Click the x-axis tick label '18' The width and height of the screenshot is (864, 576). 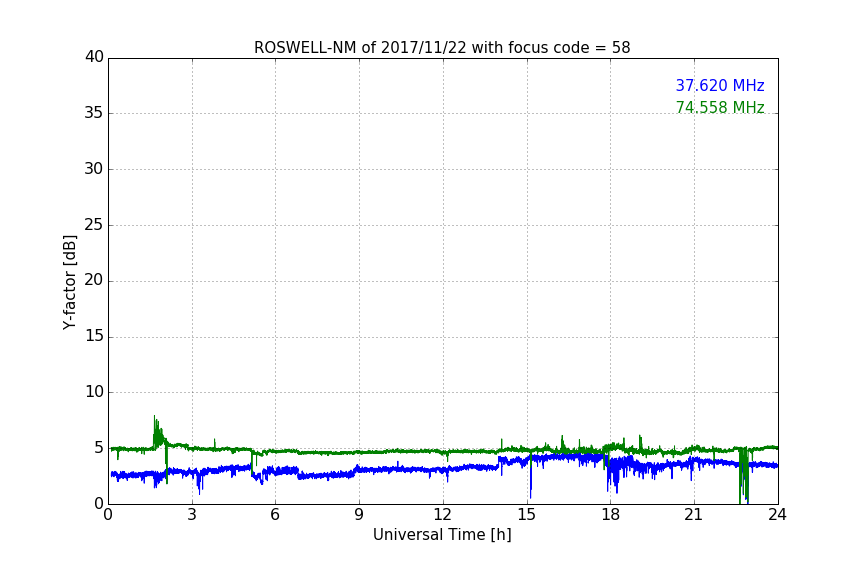click(x=610, y=515)
